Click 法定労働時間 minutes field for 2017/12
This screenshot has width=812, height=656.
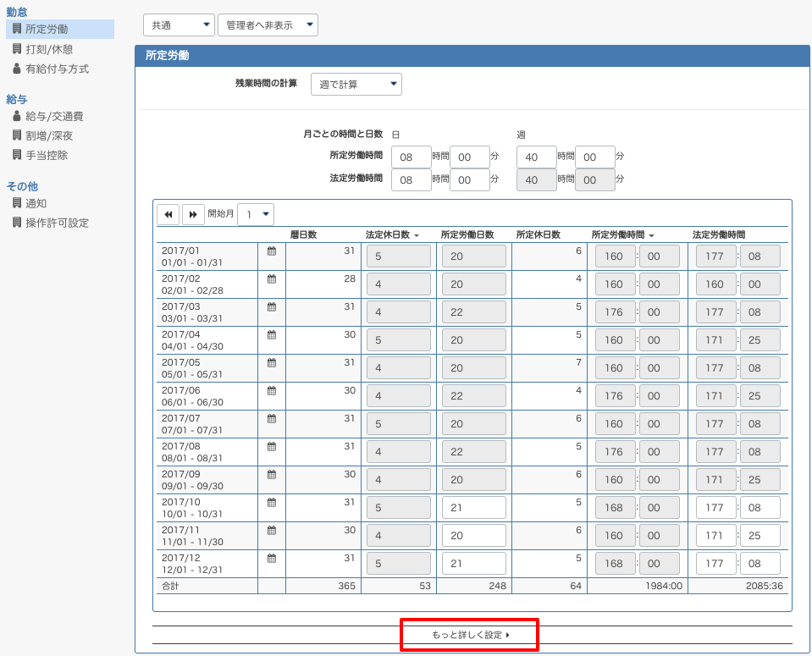point(760,564)
